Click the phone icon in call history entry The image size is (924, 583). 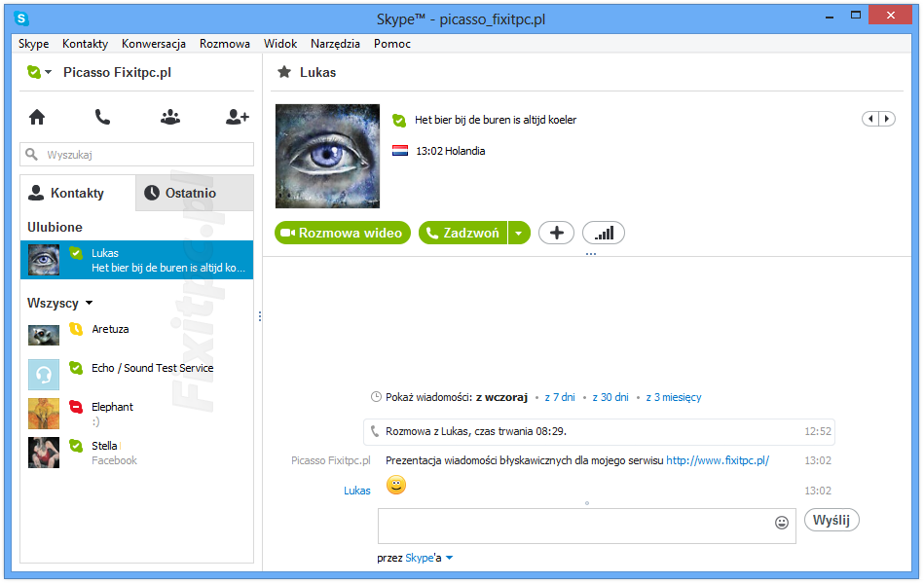pos(374,432)
